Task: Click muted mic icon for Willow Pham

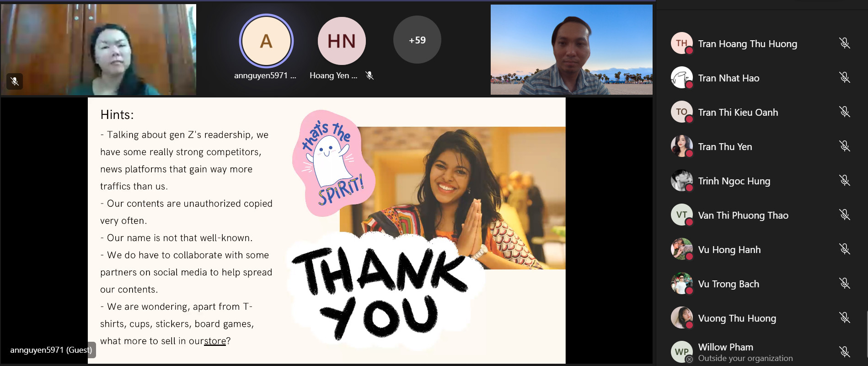Action: click(x=845, y=352)
